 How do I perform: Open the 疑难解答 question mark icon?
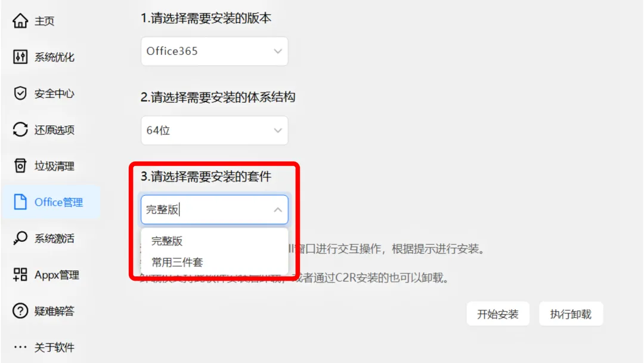(20, 311)
